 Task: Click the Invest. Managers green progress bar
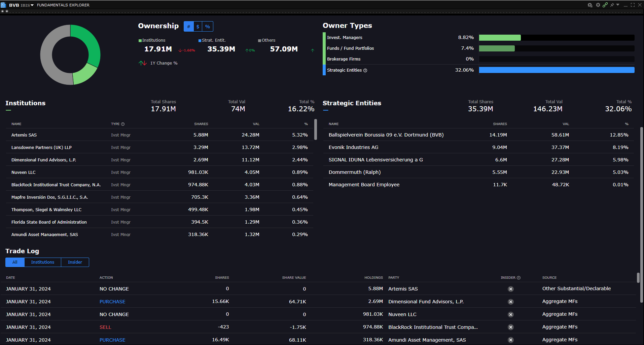click(500, 38)
